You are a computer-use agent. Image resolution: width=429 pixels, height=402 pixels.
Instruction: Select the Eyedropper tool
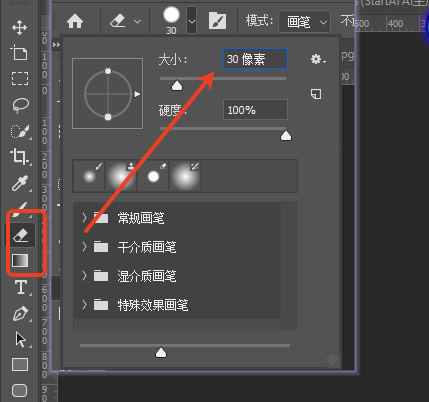click(20, 183)
